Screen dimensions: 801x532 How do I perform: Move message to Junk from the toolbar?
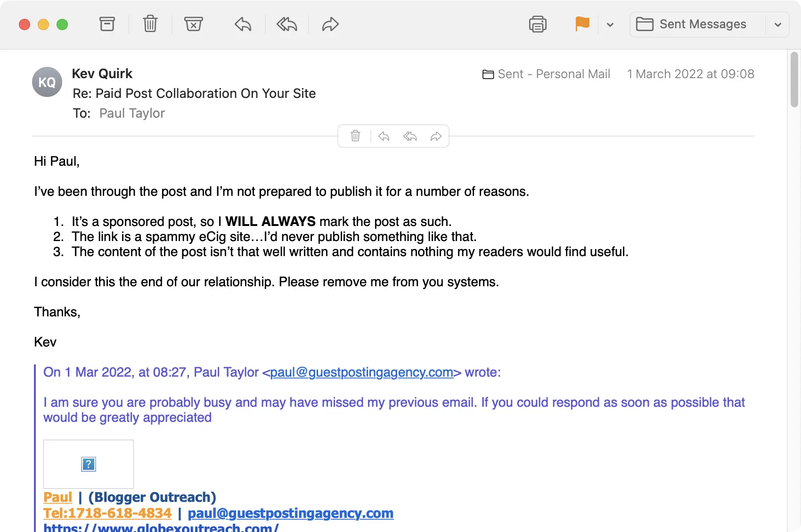coord(193,24)
